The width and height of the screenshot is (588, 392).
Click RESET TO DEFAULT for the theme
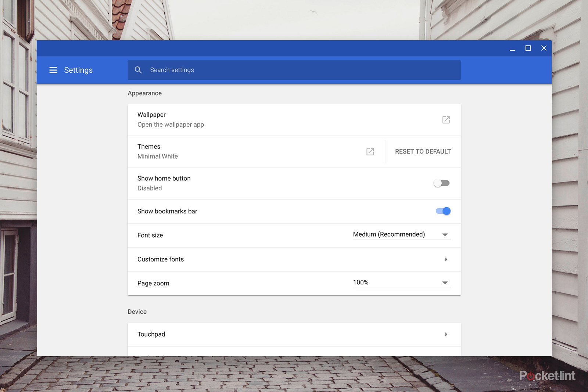[423, 151]
